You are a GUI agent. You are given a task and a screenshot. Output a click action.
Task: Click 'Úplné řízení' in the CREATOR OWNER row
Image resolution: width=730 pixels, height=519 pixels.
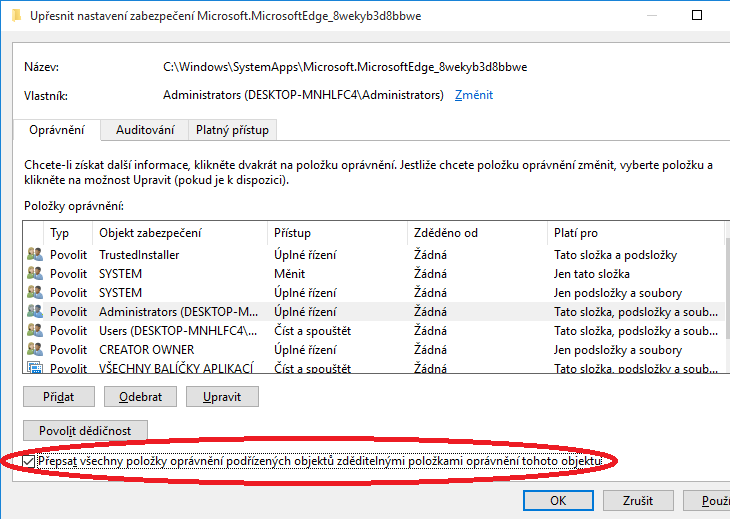(x=305, y=350)
